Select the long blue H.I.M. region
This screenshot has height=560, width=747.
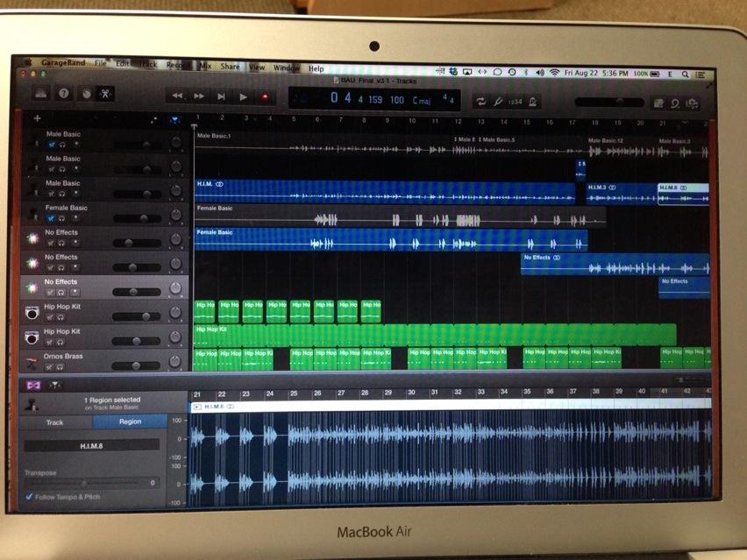(385, 191)
